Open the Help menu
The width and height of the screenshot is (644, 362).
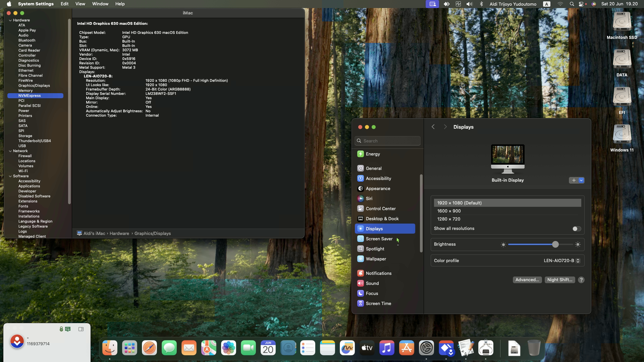click(x=120, y=4)
